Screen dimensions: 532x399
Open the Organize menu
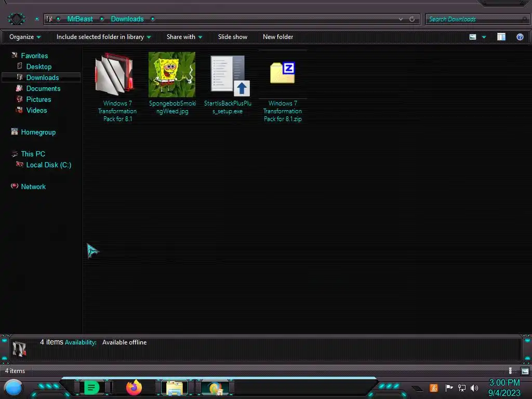[x=25, y=37]
